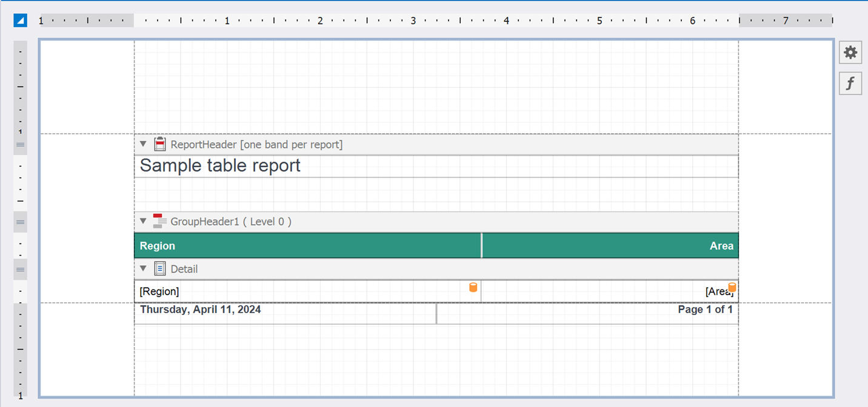Viewport: 868px width, 407px height.
Task: Collapse the ReportHeader band
Action: (x=143, y=144)
